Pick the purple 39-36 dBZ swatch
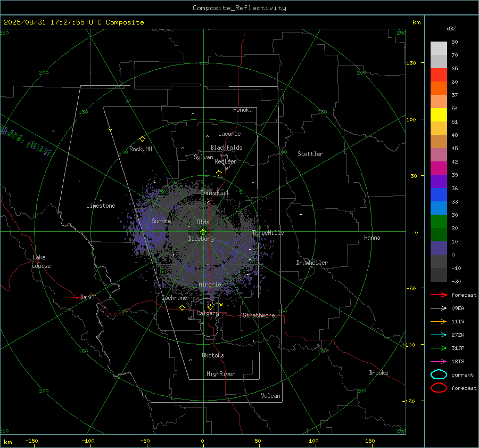The width and height of the screenshot is (479, 448). (x=439, y=181)
